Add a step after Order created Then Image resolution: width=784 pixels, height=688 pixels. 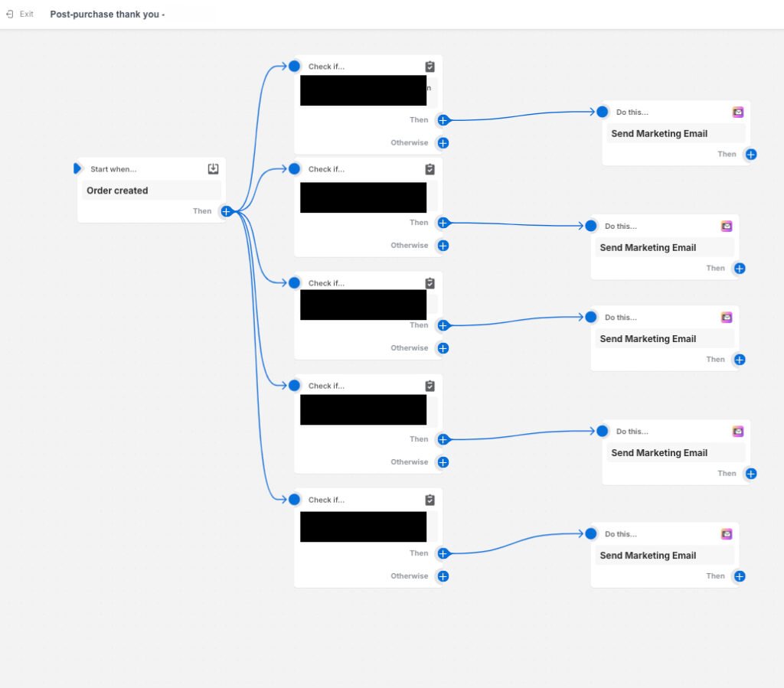tap(226, 211)
